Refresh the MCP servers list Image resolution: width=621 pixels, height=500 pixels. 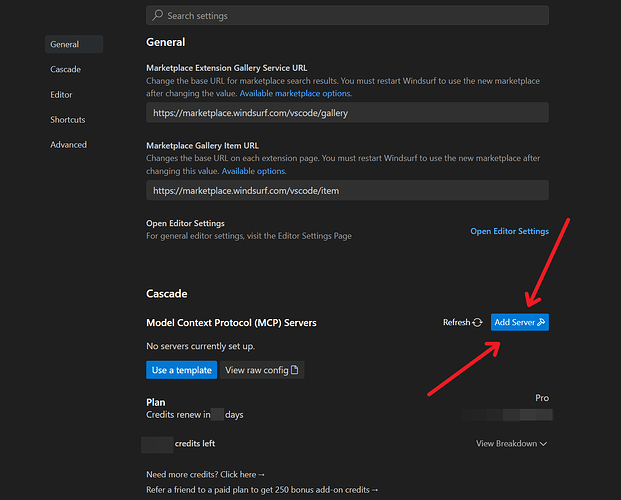coord(462,322)
